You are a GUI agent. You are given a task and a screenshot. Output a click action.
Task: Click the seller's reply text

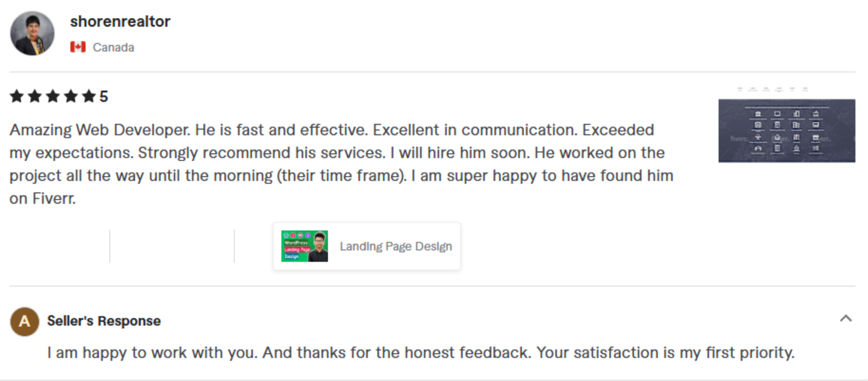click(x=421, y=353)
